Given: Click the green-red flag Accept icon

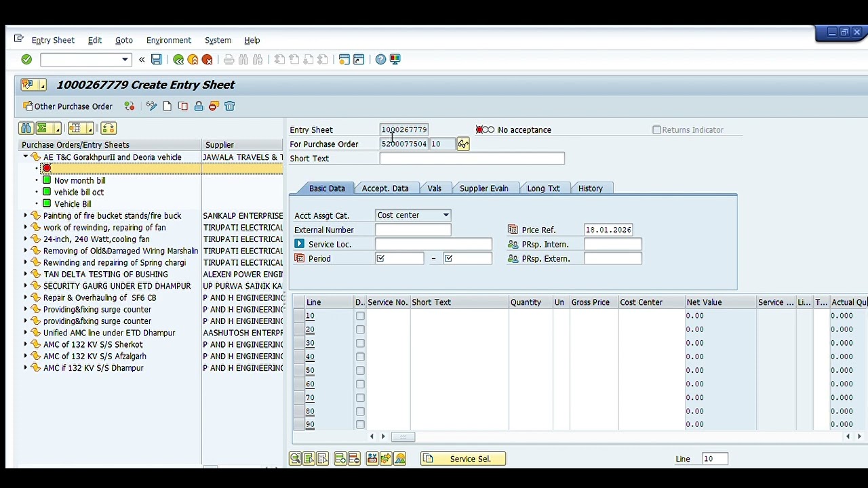Looking at the screenshot, I should pos(129,106).
